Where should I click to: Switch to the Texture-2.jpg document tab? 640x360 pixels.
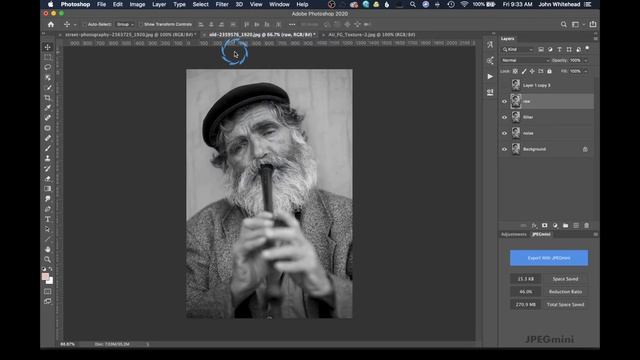pyautogui.click(x=371, y=35)
